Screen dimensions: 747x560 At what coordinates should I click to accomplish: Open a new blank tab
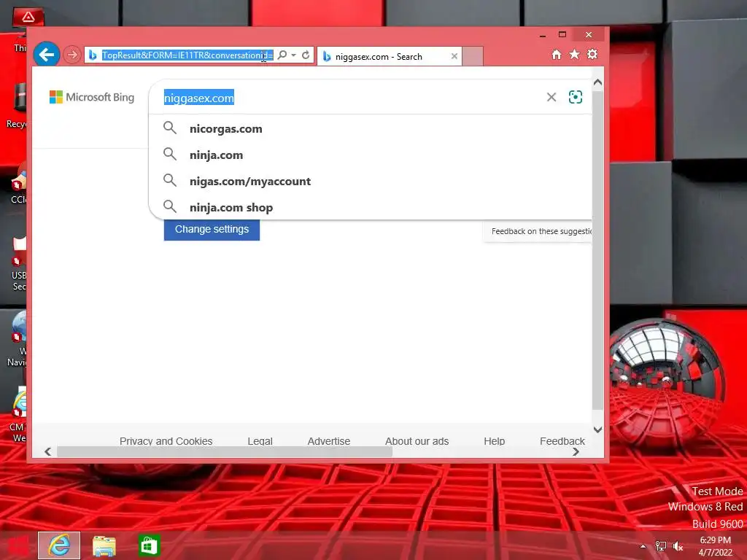pos(473,56)
